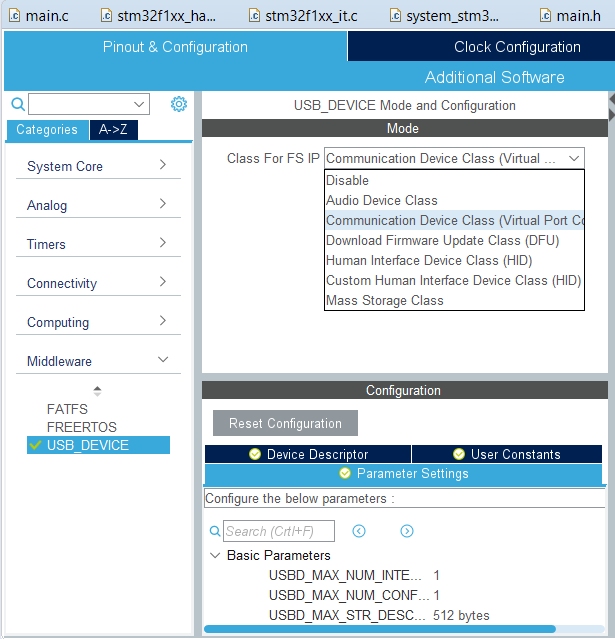The height and width of the screenshot is (639, 615).
Task: Open the User Constants tab
Action: [508, 454]
